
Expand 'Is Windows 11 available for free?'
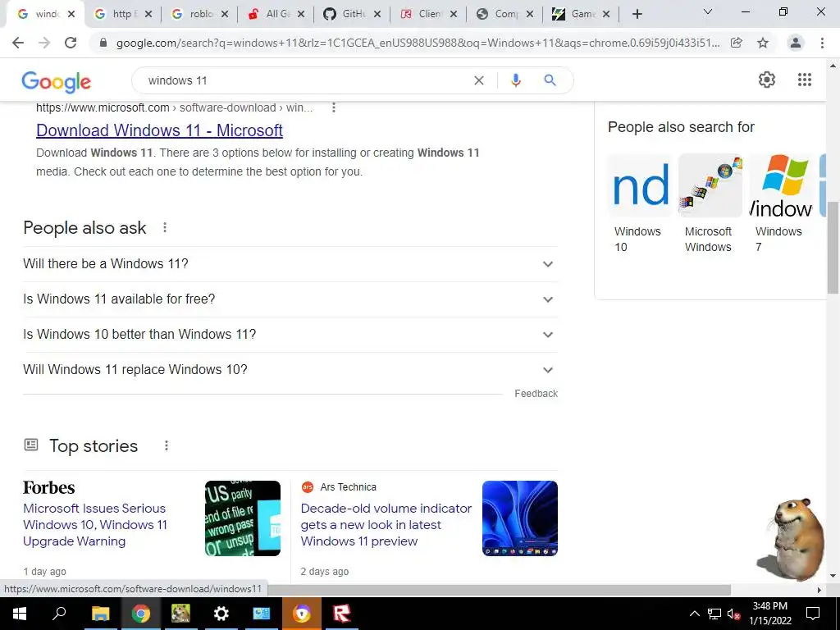(290, 299)
